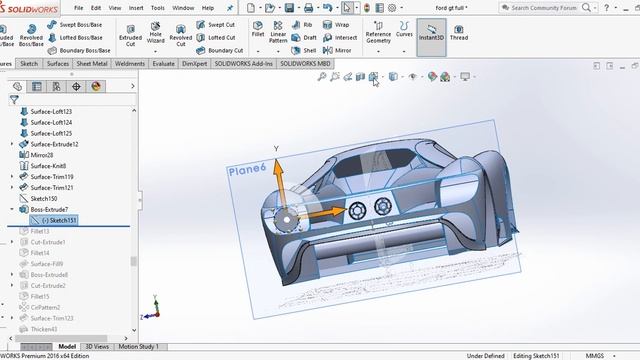The width and height of the screenshot is (640, 360).
Task: Toggle the Instant3D mode
Action: [431, 37]
